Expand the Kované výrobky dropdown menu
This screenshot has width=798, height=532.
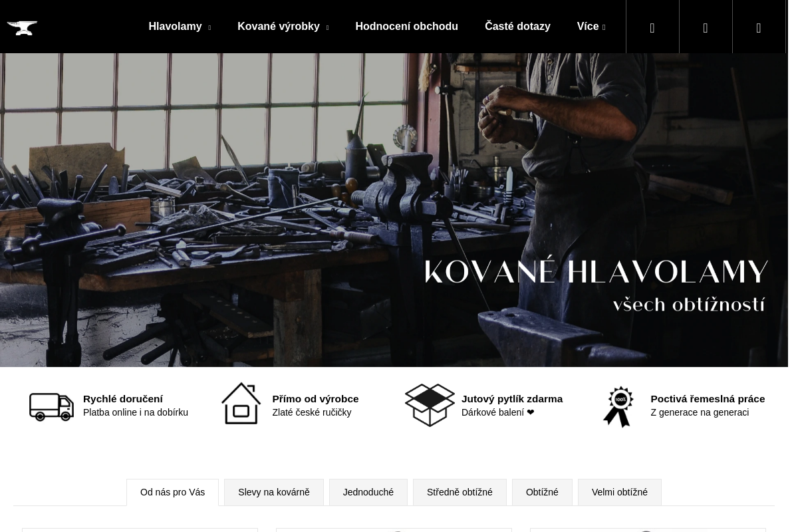283,27
